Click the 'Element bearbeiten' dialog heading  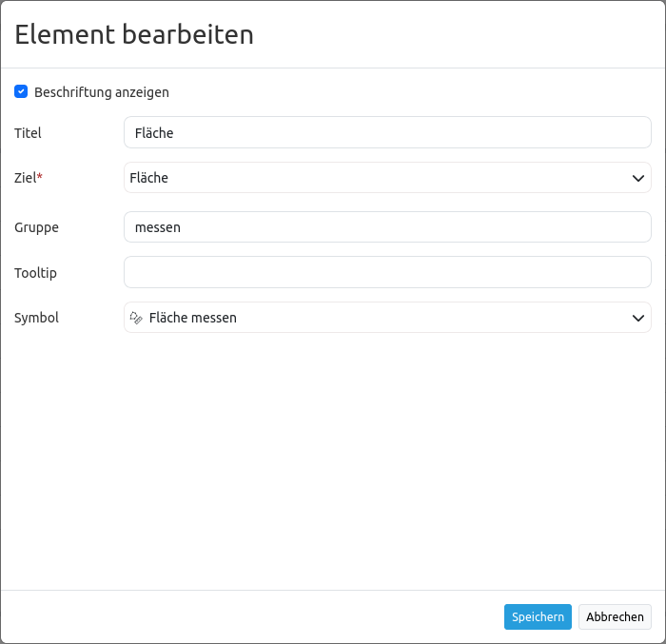point(134,34)
